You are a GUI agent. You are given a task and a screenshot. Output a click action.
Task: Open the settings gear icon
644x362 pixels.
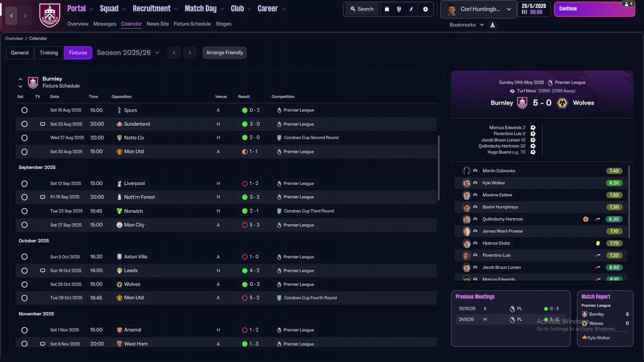426,9
